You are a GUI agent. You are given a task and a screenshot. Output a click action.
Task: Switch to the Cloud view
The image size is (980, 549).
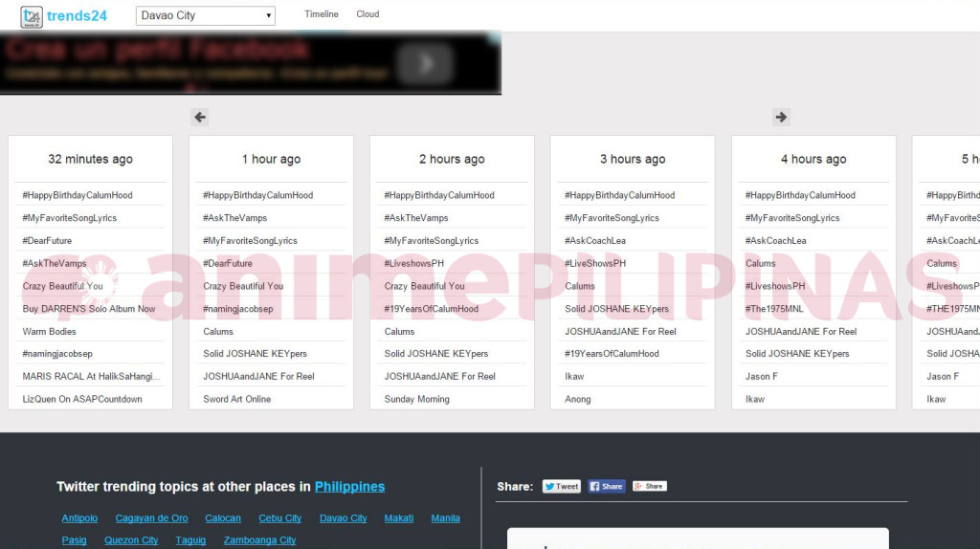(367, 14)
